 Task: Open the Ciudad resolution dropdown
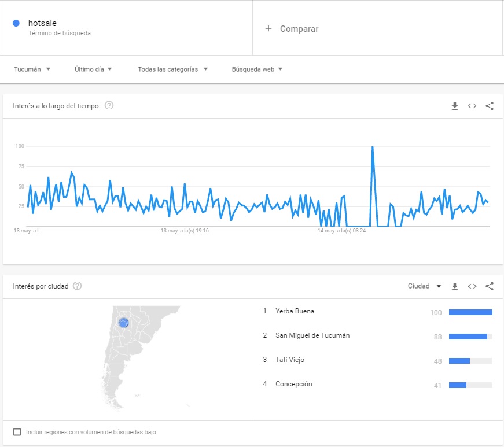[424, 286]
